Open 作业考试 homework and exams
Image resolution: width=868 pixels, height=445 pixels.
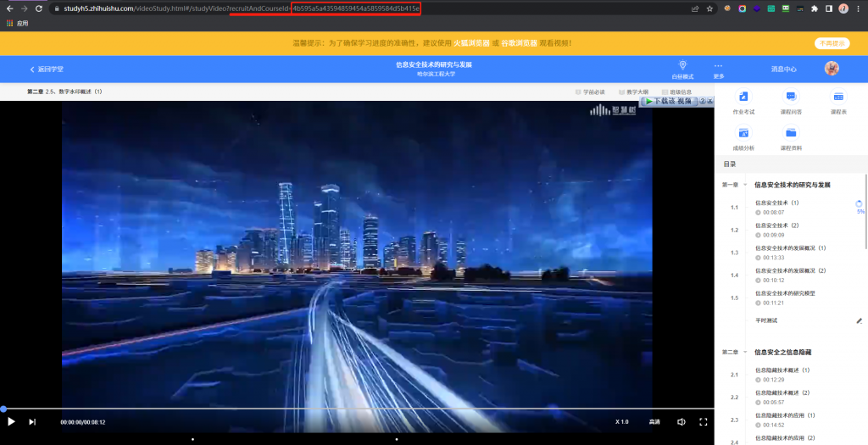pos(743,102)
